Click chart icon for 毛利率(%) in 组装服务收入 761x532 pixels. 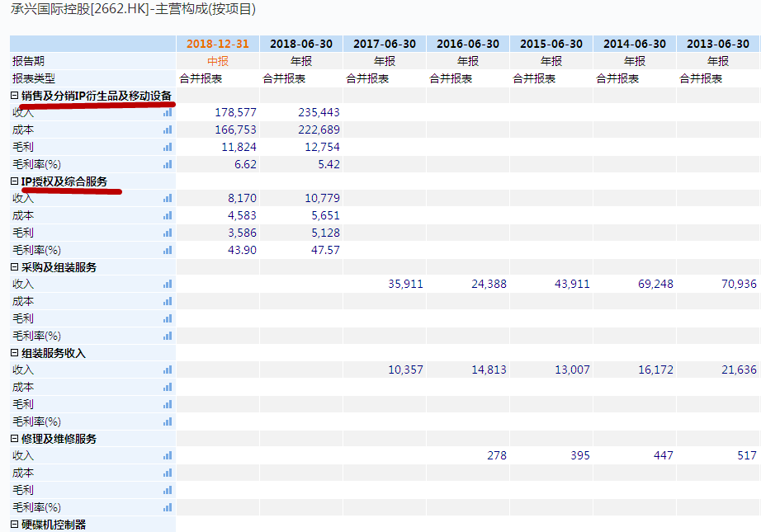point(168,422)
